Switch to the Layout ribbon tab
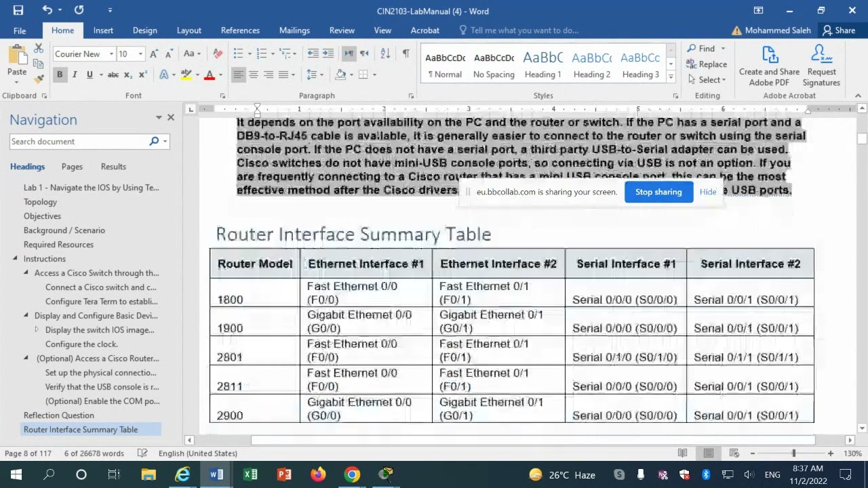The height and width of the screenshot is (488, 868). (x=189, y=30)
